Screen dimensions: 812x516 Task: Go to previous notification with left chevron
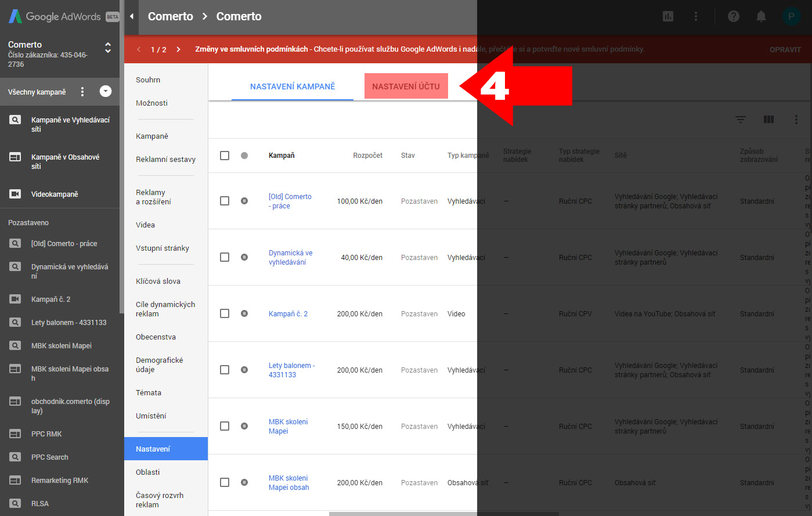[139, 49]
